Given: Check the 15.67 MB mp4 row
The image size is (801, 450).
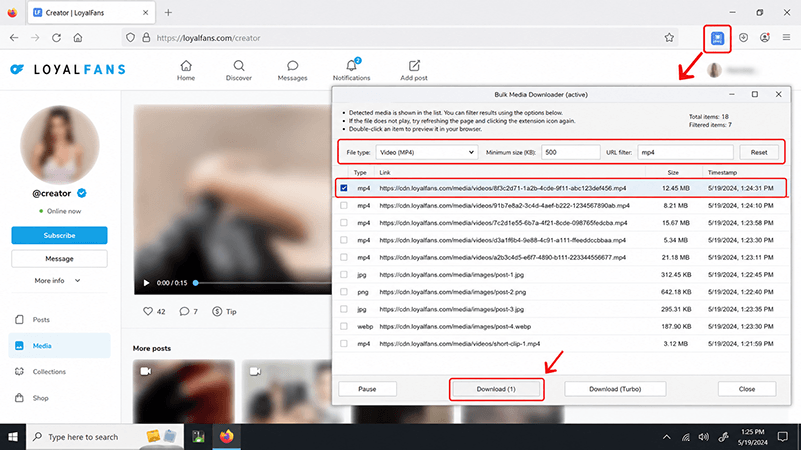Looking at the screenshot, I should click(x=344, y=223).
